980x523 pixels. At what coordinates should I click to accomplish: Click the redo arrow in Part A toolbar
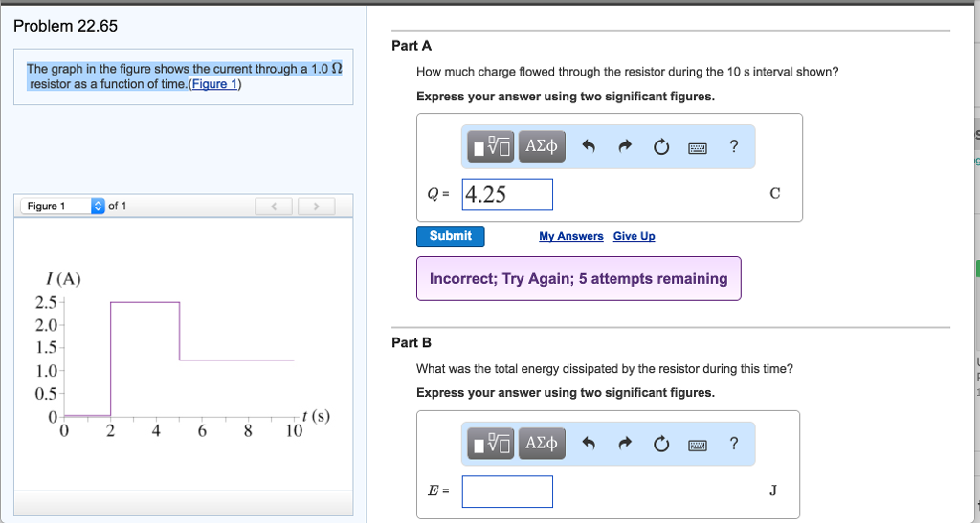[625, 146]
